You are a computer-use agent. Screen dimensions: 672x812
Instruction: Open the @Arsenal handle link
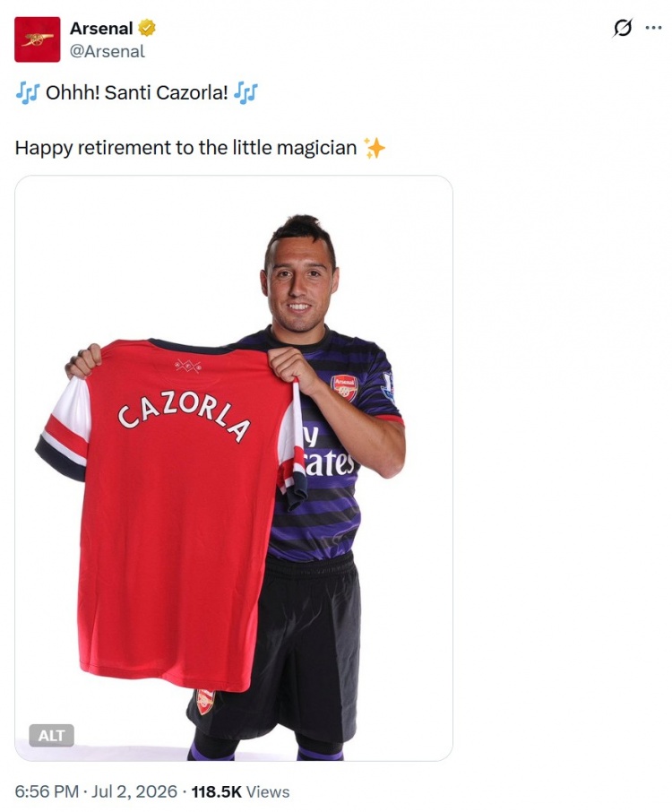pyautogui.click(x=108, y=51)
